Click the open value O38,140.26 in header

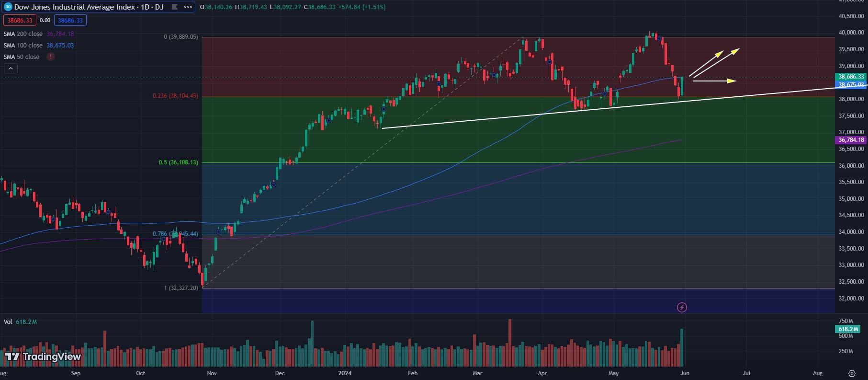(x=216, y=7)
